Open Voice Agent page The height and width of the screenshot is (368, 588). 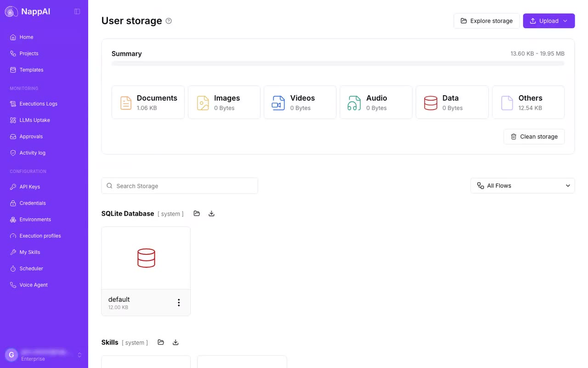point(44,285)
